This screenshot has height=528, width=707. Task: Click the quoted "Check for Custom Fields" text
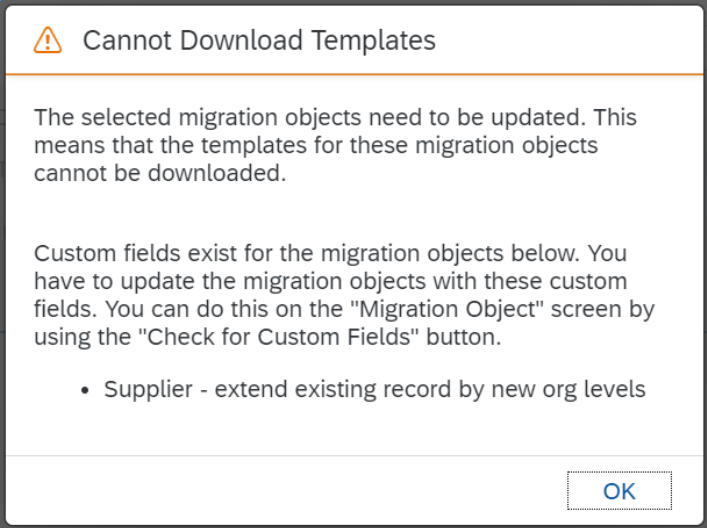coord(277,337)
